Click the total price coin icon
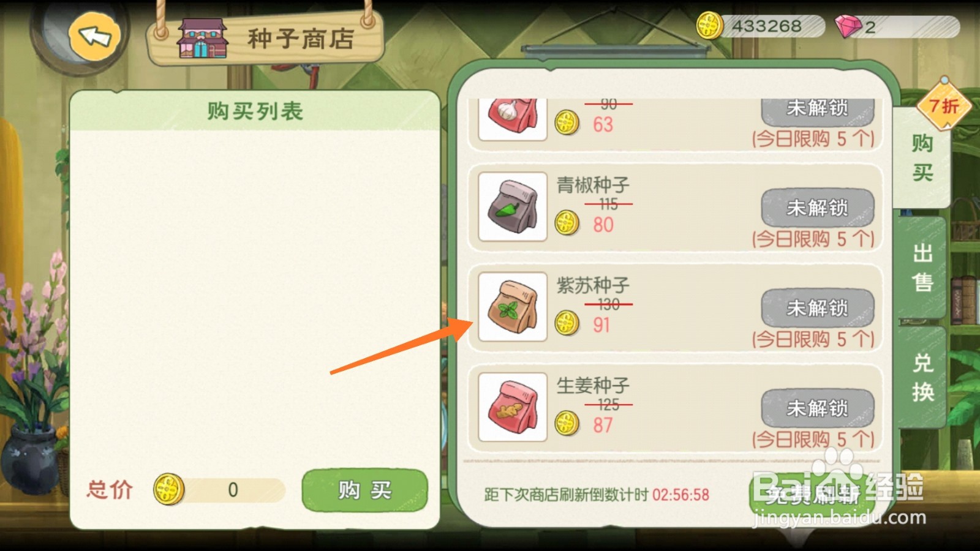Viewport: 980px width, 551px height. (168, 489)
